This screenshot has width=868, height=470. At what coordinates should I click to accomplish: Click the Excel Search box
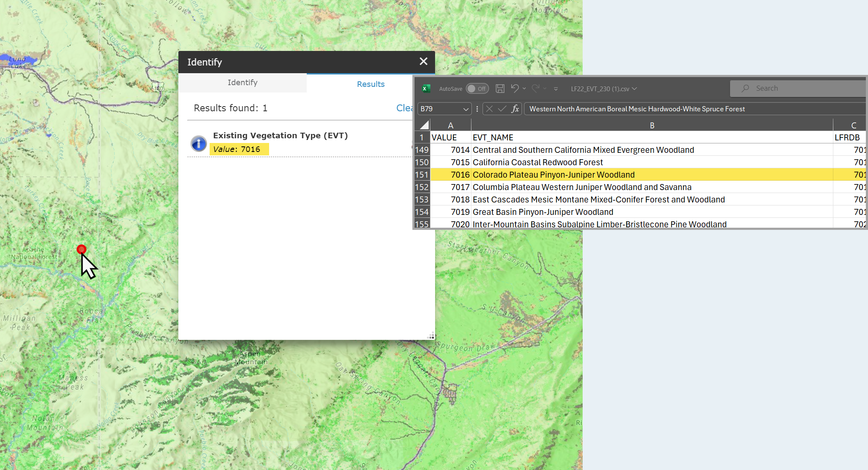(x=798, y=88)
